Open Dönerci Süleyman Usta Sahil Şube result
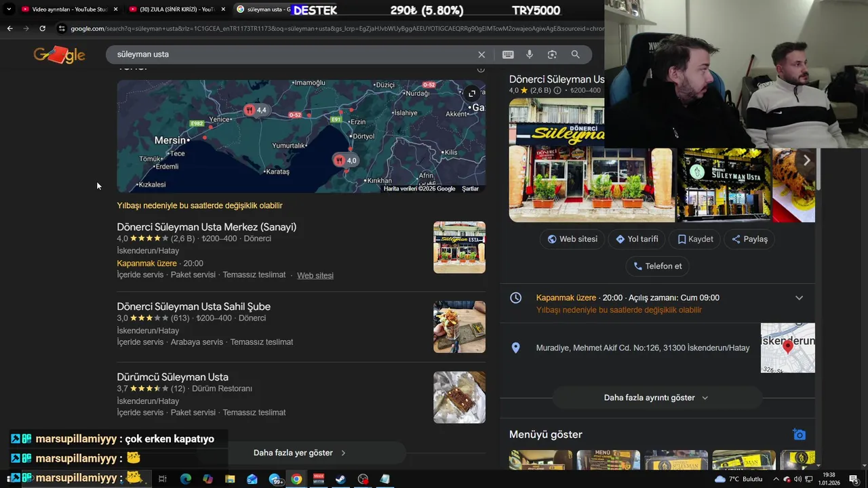This screenshot has height=488, width=868. tap(193, 306)
